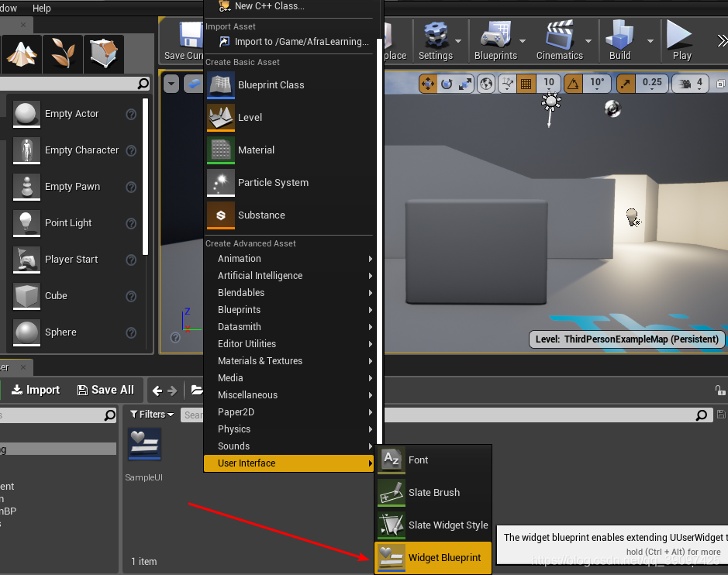
Task: Toggle world/local coordinate system globe icon
Action: [x=486, y=84]
